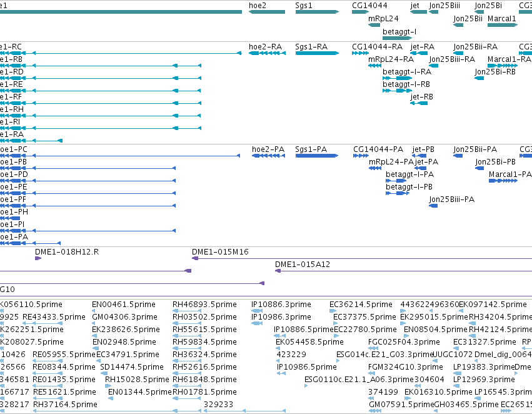532x414 pixels.
Task: Click the Jon25Bi-RB transcript label
Action: coord(495,72)
